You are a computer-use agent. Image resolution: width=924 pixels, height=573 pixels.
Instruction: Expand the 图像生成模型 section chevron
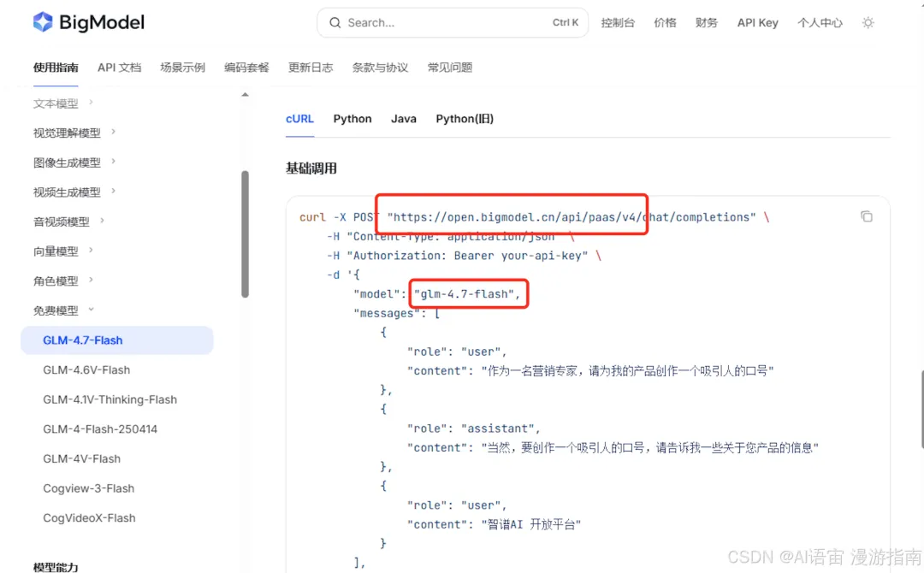(x=113, y=162)
